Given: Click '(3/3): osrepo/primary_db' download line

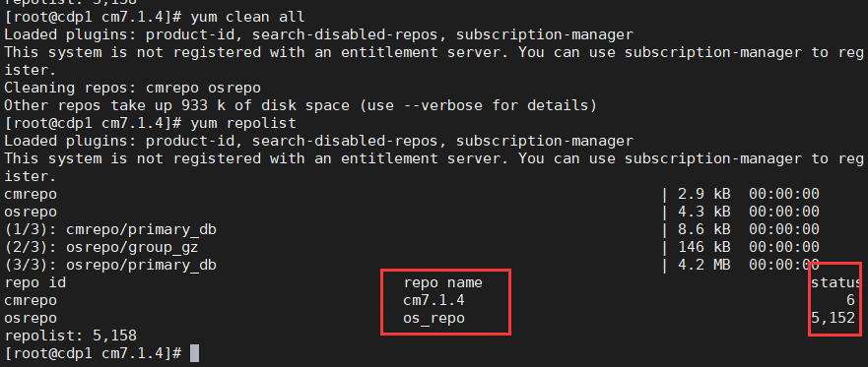Looking at the screenshot, I should tap(110, 265).
